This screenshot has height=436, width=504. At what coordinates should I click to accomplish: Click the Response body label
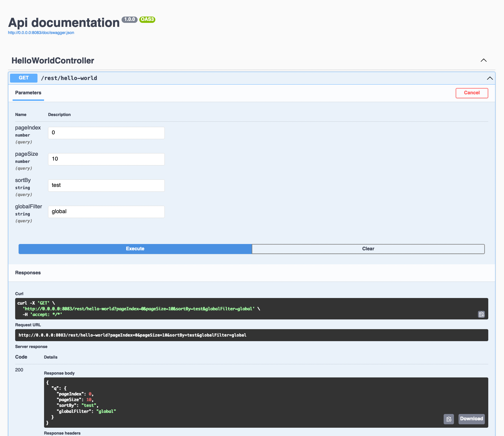click(x=59, y=373)
